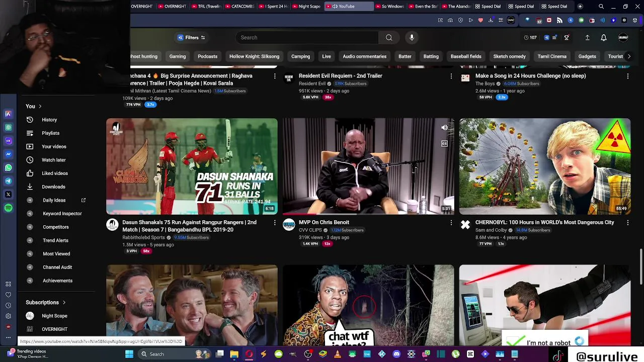
Task: Open a new browser tab
Action: (x=580, y=7)
